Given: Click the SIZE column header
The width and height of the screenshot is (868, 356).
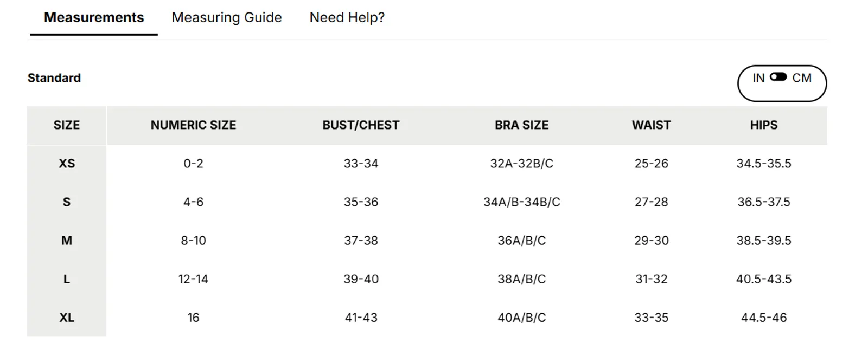Looking at the screenshot, I should point(67,125).
